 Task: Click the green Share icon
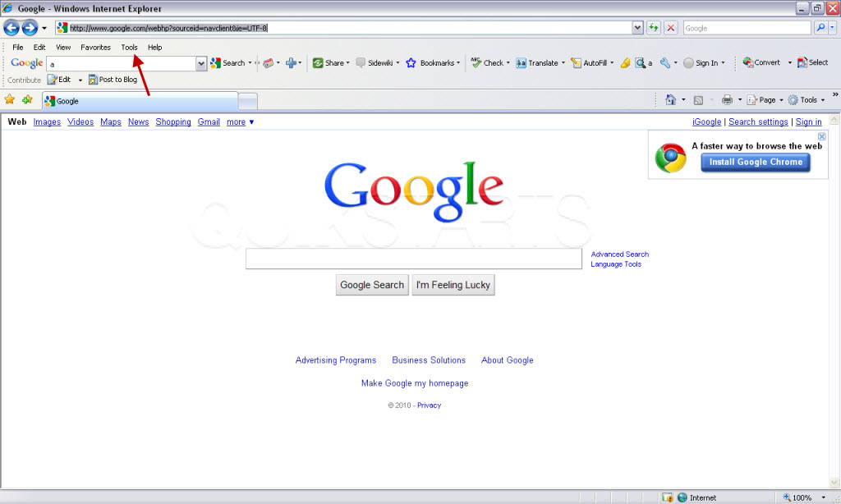(x=318, y=62)
